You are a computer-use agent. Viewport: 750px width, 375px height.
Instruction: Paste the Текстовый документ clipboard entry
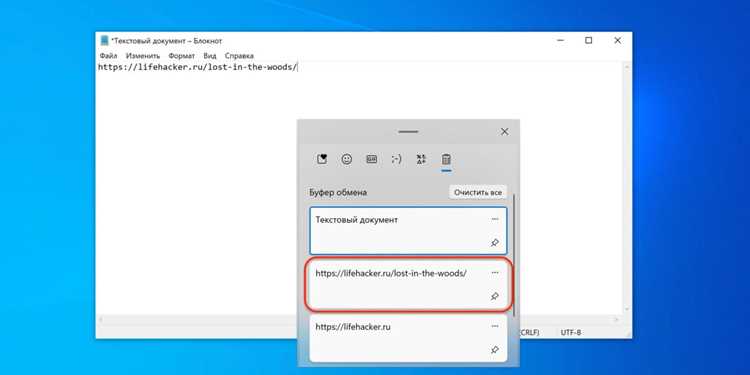[x=408, y=231]
